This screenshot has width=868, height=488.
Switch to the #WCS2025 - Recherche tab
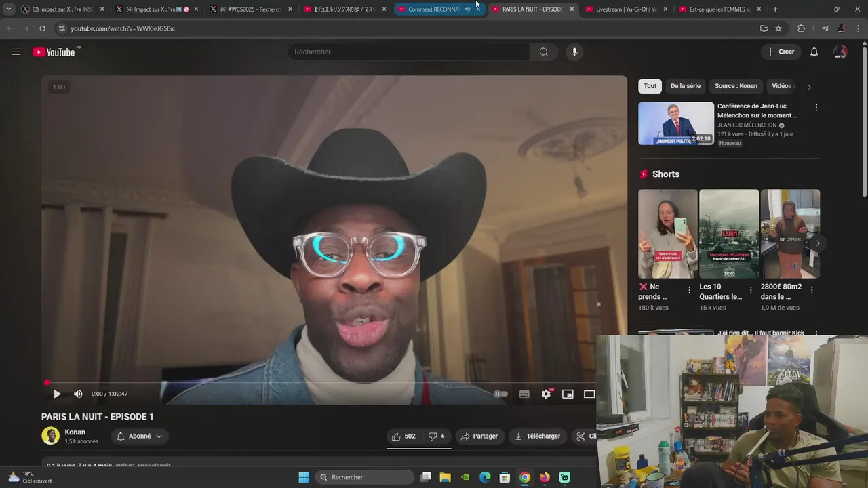250,9
